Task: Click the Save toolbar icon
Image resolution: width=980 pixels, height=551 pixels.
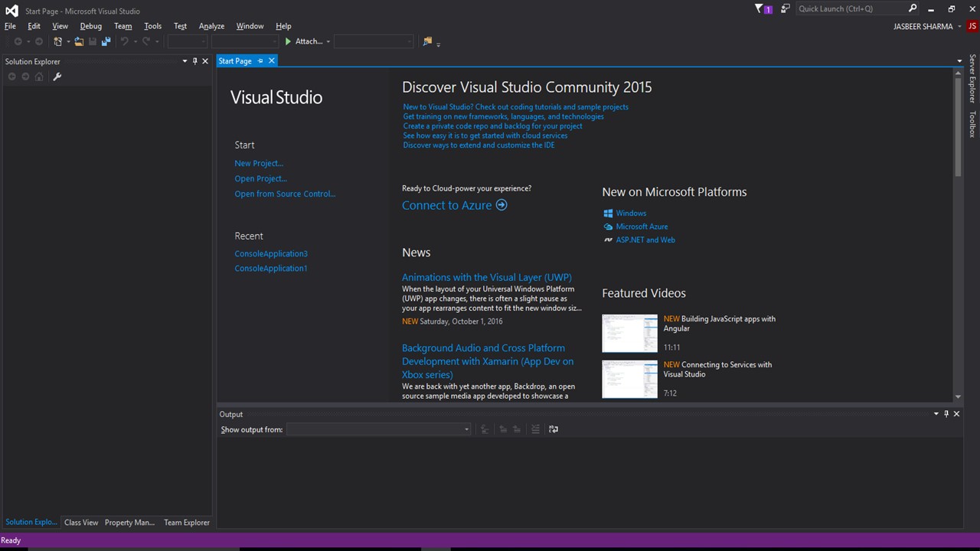Action: tap(93, 41)
